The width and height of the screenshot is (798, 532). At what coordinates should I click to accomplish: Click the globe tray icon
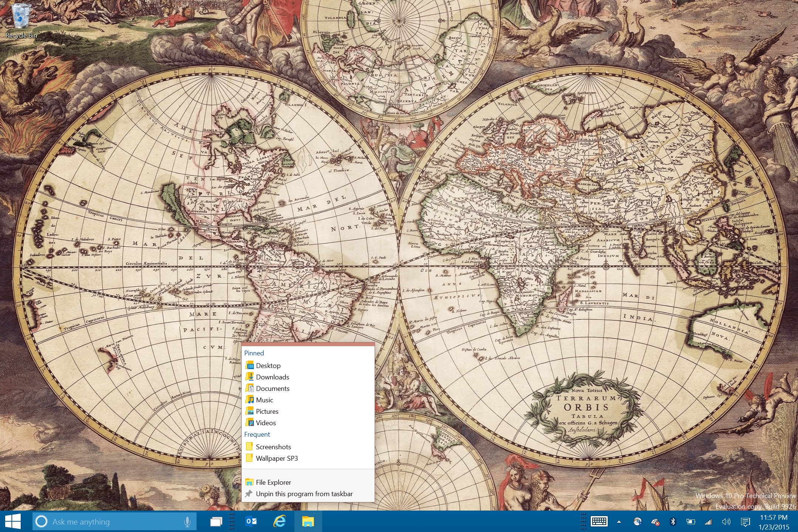pyautogui.click(x=637, y=522)
